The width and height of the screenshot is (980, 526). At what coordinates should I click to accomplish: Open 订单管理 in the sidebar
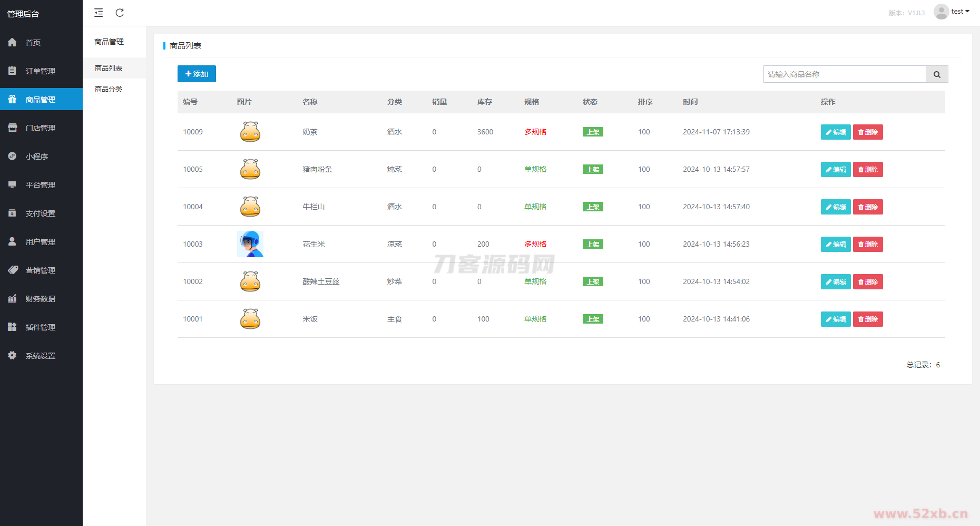click(x=40, y=71)
